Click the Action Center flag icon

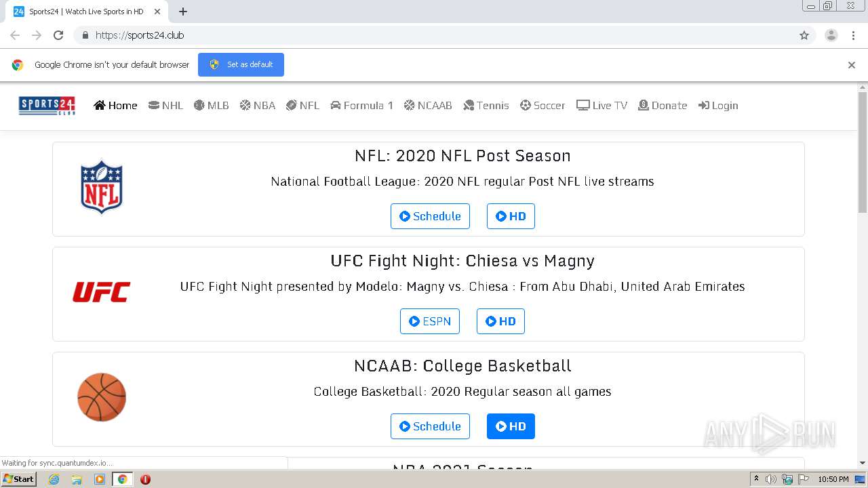(x=804, y=479)
